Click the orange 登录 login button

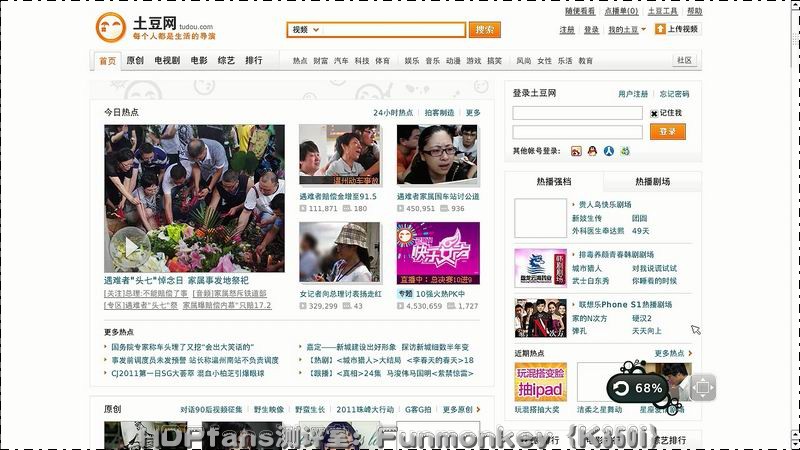click(667, 132)
